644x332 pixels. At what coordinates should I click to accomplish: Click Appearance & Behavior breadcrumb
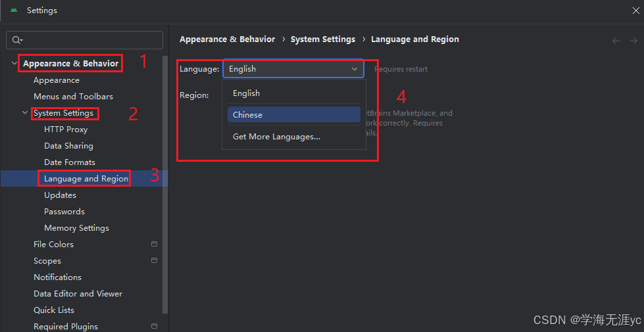click(x=227, y=39)
